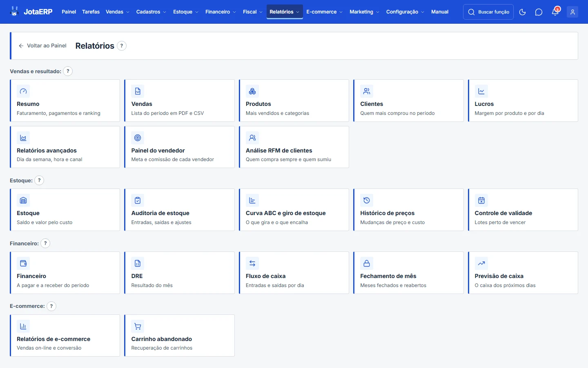Click the JotaERP logo
Viewport: 588px width, 368px height.
[x=31, y=11]
